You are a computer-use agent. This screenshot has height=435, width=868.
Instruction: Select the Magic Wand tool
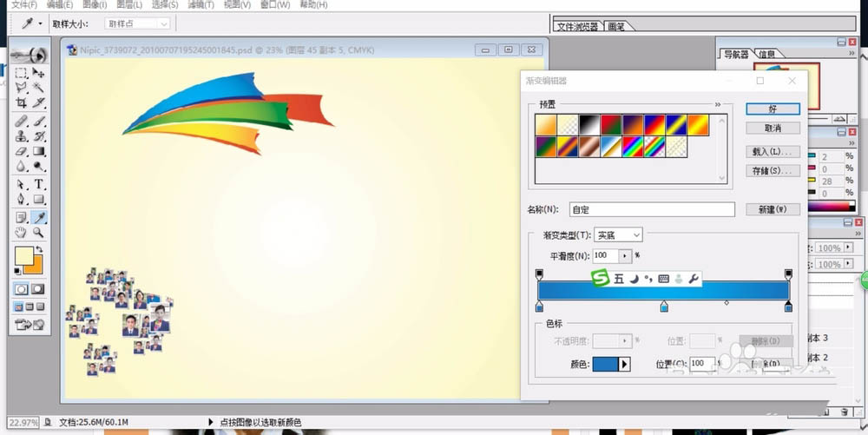(39, 88)
